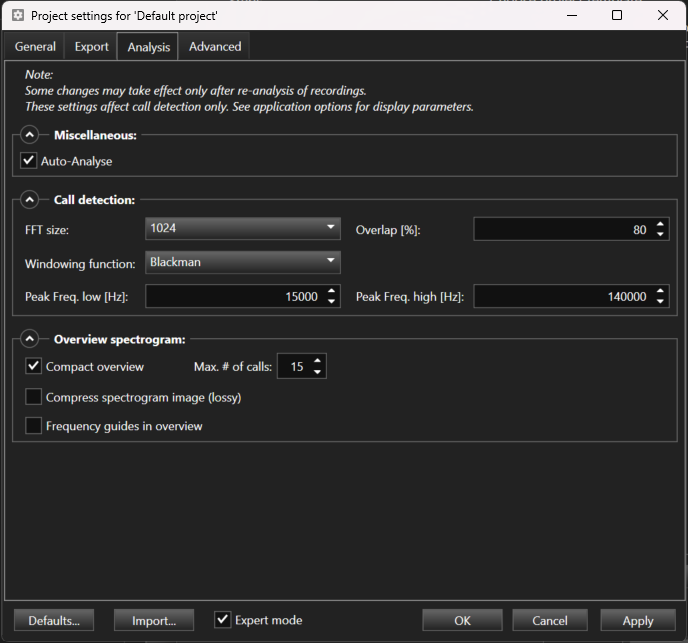The height and width of the screenshot is (643, 688).
Task: Increase the Overlap percentage value
Action: 660,225
